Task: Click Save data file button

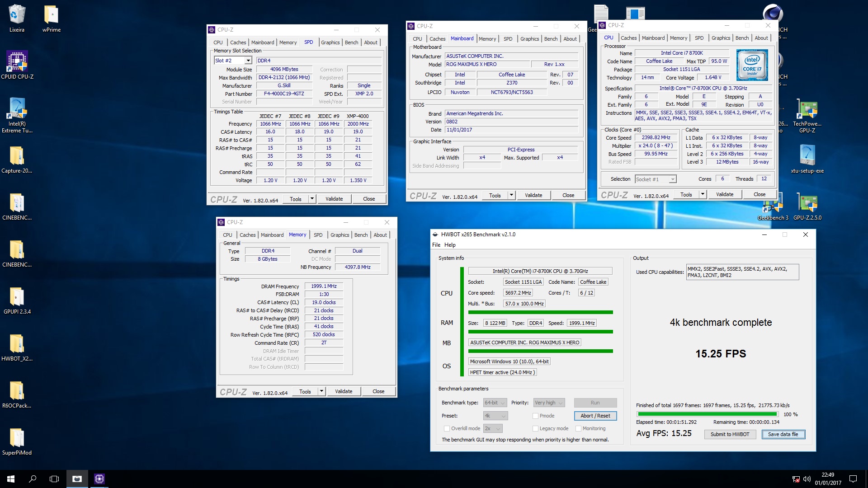Action: point(783,434)
